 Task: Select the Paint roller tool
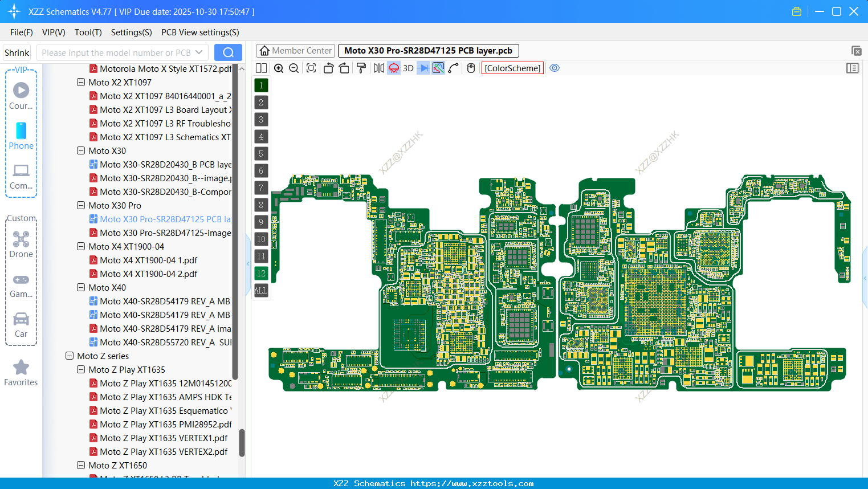[361, 68]
